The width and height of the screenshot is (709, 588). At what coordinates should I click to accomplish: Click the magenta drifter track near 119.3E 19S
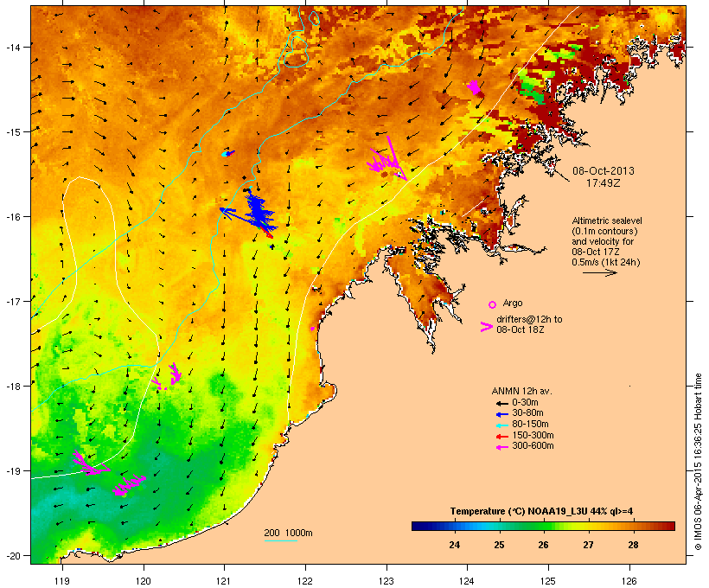90,463
